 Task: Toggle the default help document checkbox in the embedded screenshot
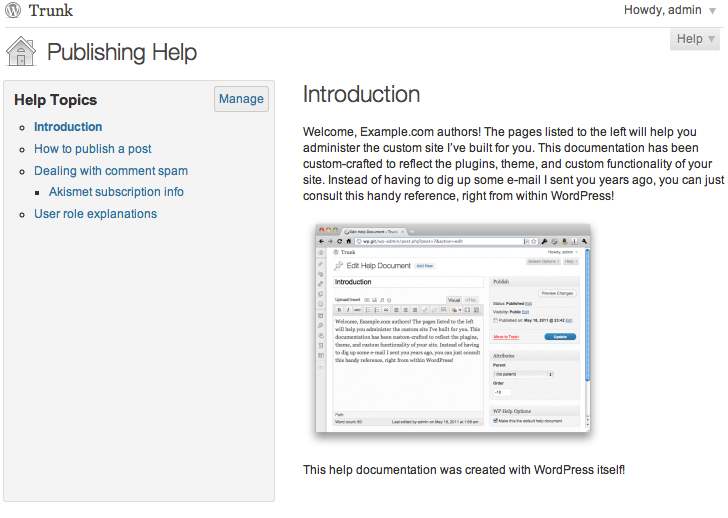[496, 420]
